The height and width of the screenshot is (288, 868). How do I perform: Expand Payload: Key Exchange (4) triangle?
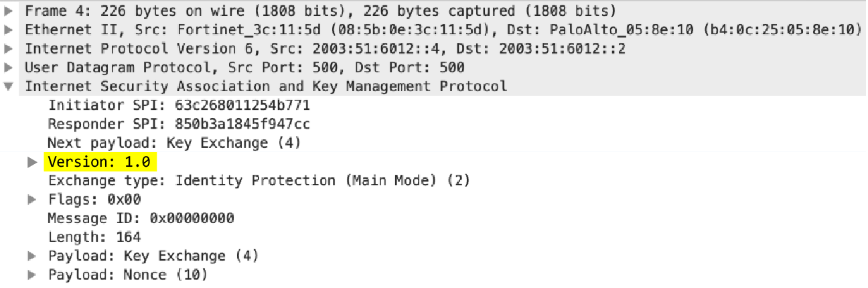pos(31,256)
